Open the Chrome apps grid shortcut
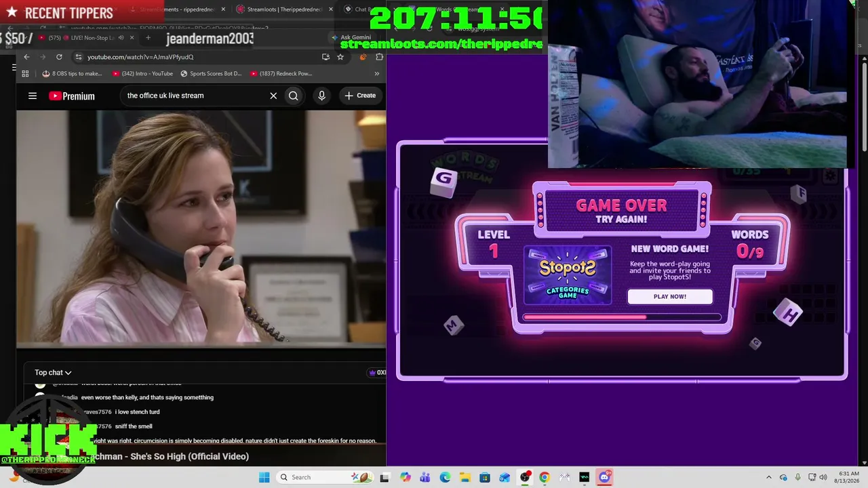This screenshot has height=488, width=868. 25,74
